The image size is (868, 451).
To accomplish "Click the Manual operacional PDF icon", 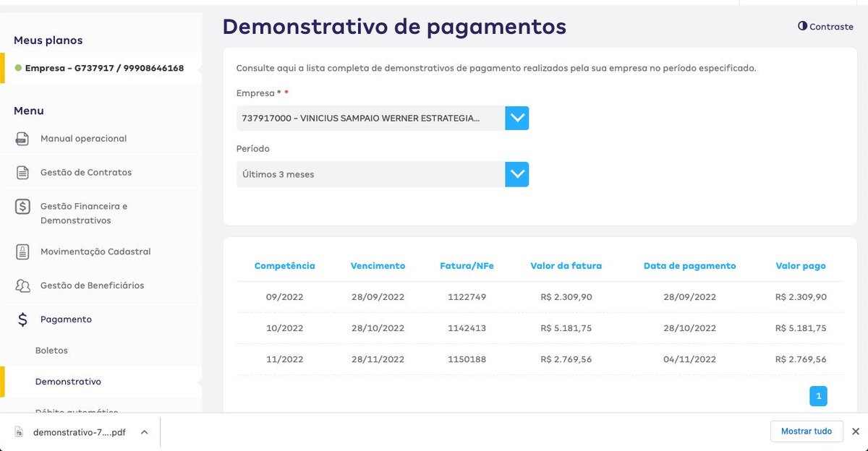I will (x=22, y=139).
